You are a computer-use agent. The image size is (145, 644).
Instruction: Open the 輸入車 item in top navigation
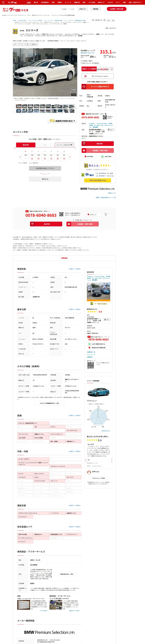36,2
